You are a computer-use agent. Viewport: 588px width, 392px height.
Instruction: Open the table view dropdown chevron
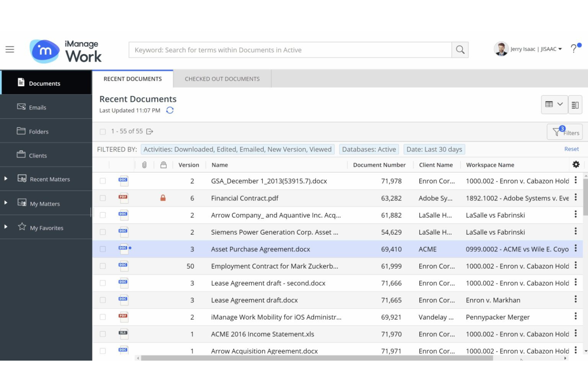pyautogui.click(x=560, y=104)
